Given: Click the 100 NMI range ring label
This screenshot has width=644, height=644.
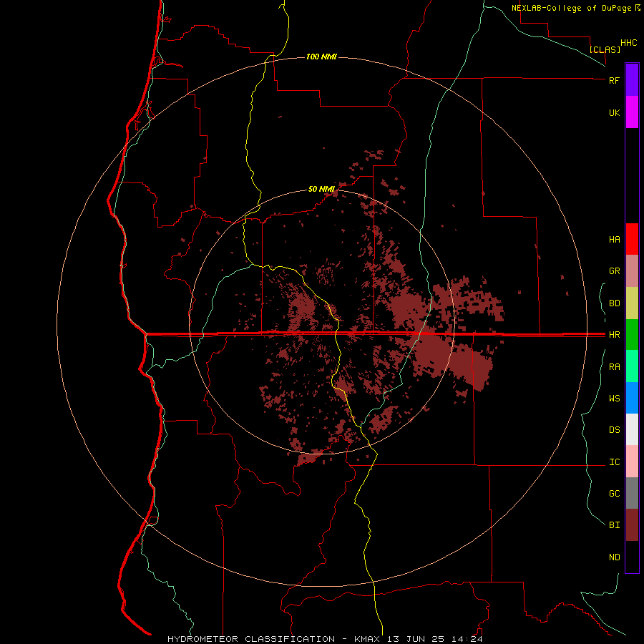Looking at the screenshot, I should 321,57.
